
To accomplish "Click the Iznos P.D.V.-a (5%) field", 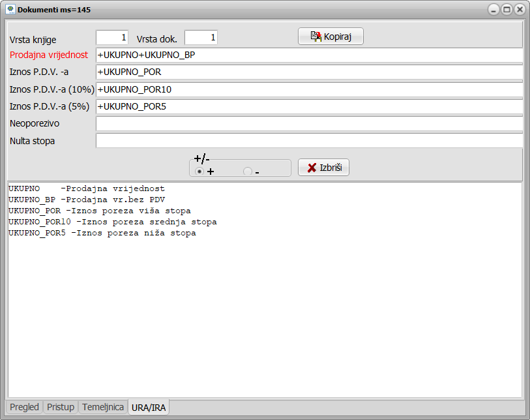I will pyautogui.click(x=309, y=106).
